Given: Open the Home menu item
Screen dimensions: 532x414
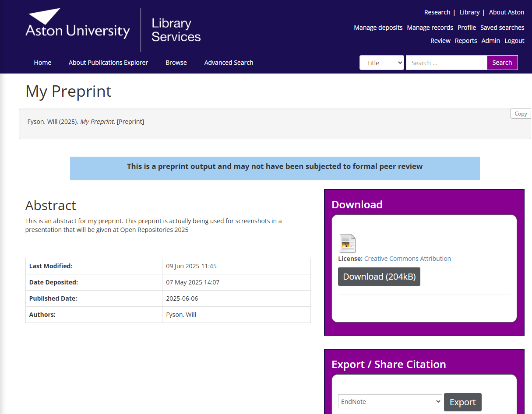Looking at the screenshot, I should [42, 63].
